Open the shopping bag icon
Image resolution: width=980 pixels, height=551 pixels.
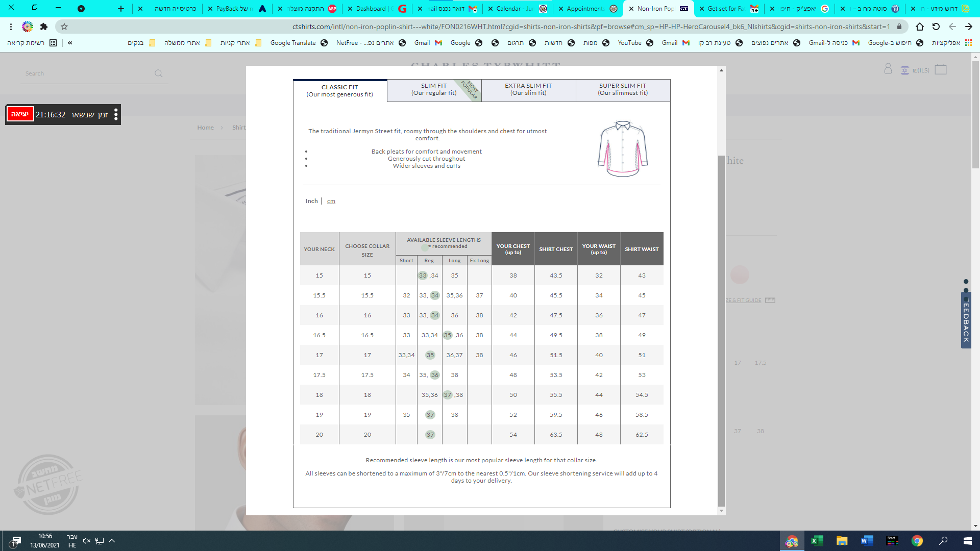tap(941, 69)
